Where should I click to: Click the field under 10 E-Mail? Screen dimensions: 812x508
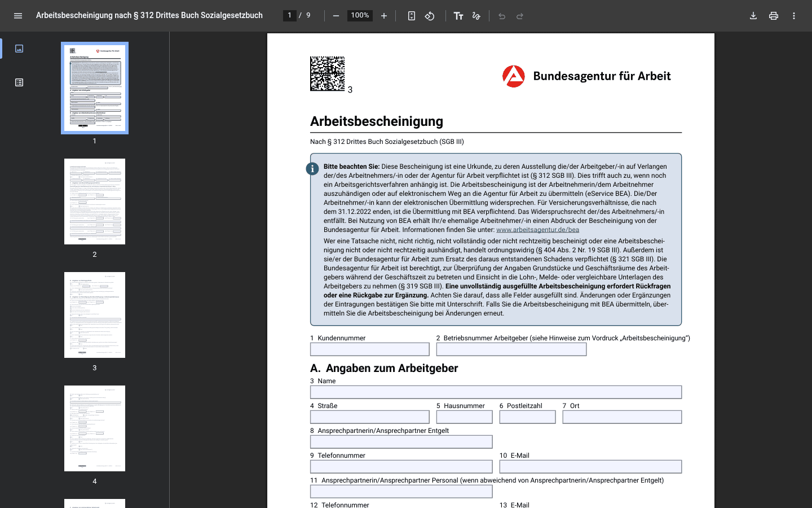pos(591,467)
